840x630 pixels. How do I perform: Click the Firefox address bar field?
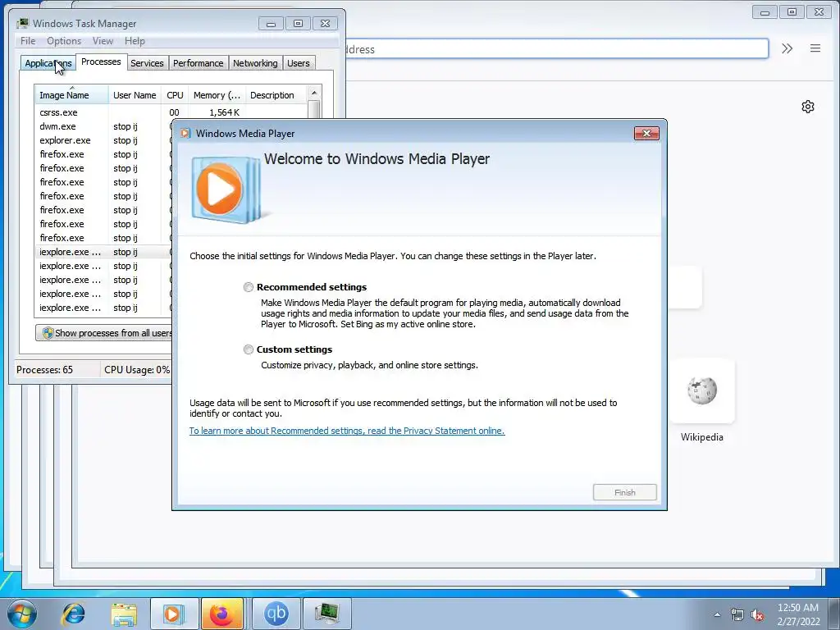coord(557,49)
